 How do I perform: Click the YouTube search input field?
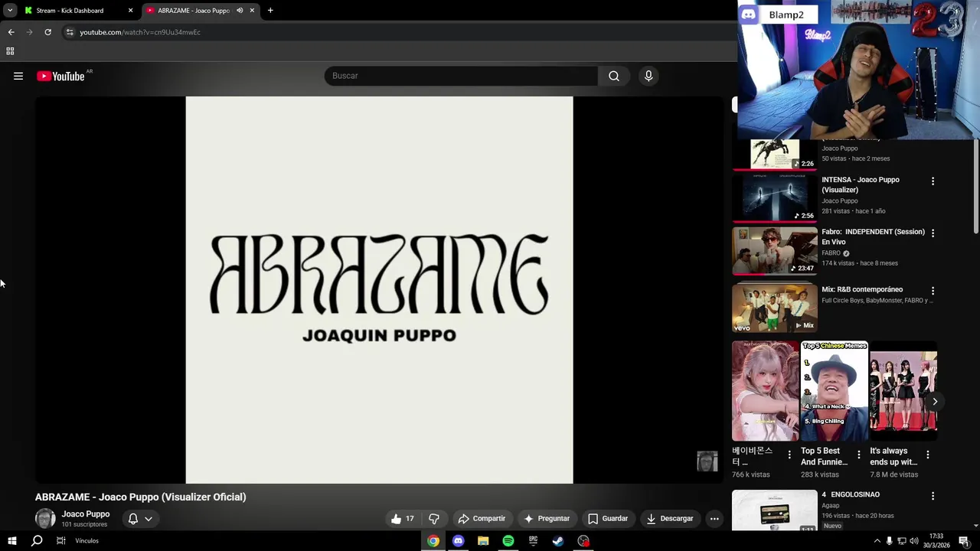coord(461,76)
